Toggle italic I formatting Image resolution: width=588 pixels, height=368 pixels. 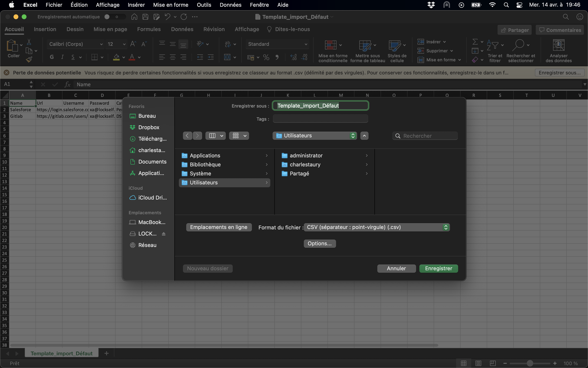62,57
